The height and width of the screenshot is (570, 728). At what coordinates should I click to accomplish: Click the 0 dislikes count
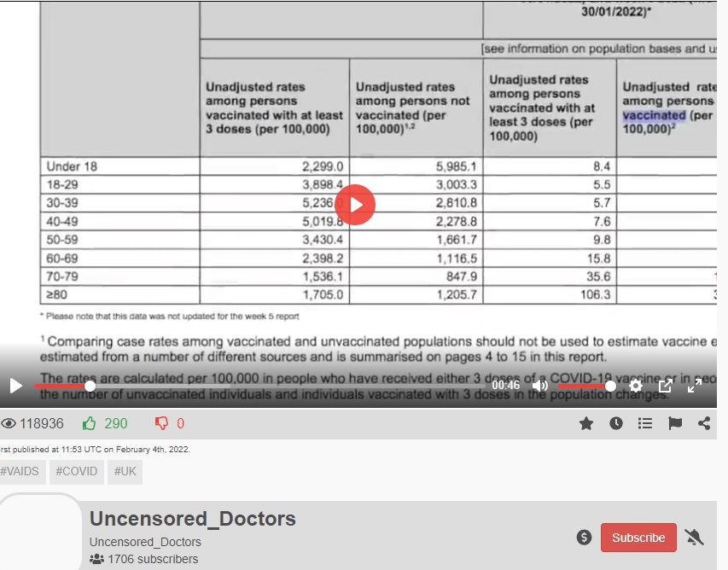(x=181, y=423)
